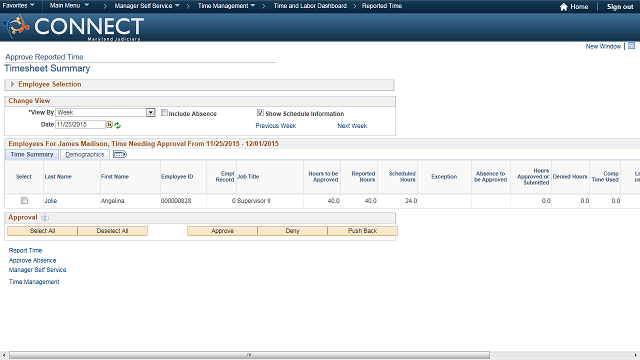Click the Hours to be Approved header
The width and height of the screenshot is (640, 360).
[323, 176]
